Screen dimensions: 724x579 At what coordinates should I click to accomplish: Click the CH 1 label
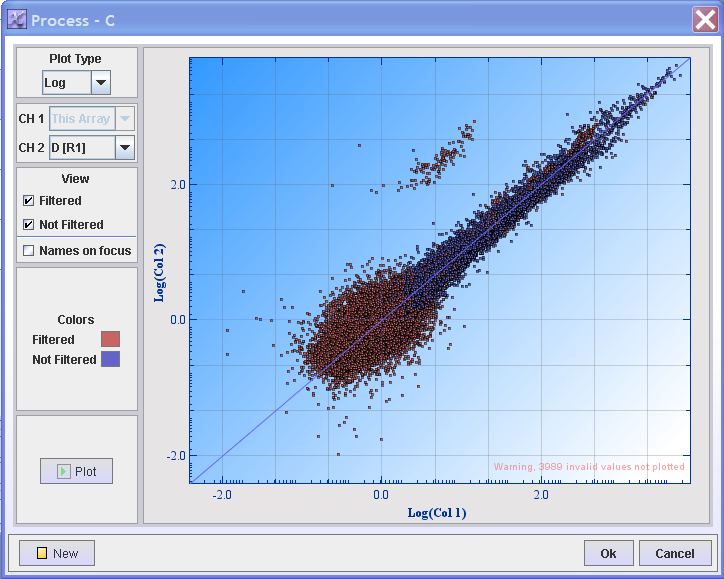[31, 119]
